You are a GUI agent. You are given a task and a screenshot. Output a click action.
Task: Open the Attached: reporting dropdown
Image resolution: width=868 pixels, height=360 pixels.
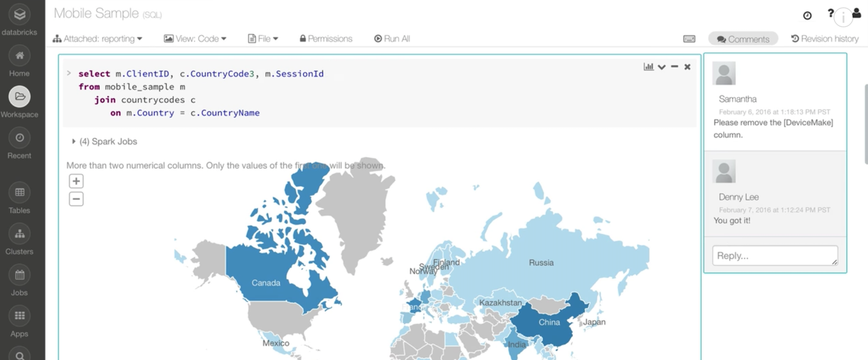pyautogui.click(x=97, y=38)
